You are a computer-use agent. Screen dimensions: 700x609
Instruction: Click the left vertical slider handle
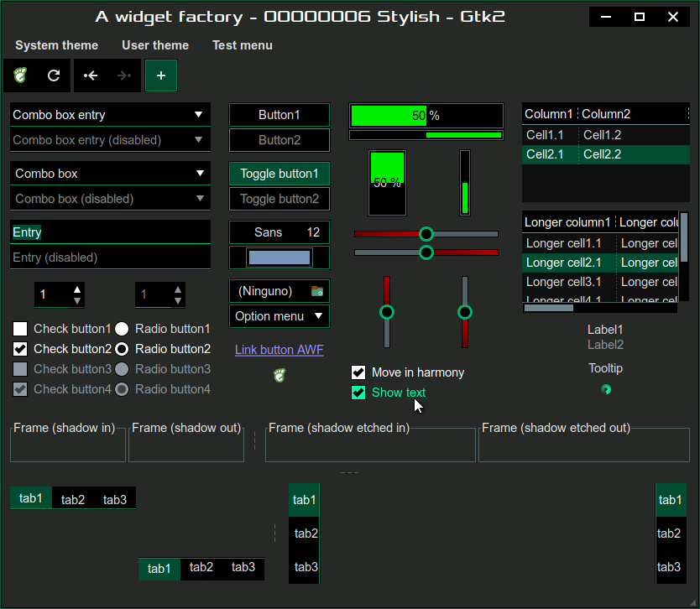[x=387, y=312]
